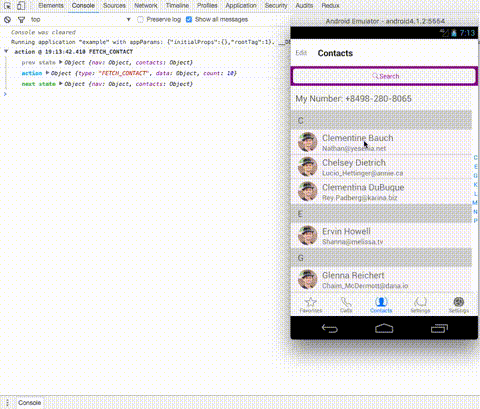Open the Profiles tab
The height and width of the screenshot is (409, 480).
point(207,6)
